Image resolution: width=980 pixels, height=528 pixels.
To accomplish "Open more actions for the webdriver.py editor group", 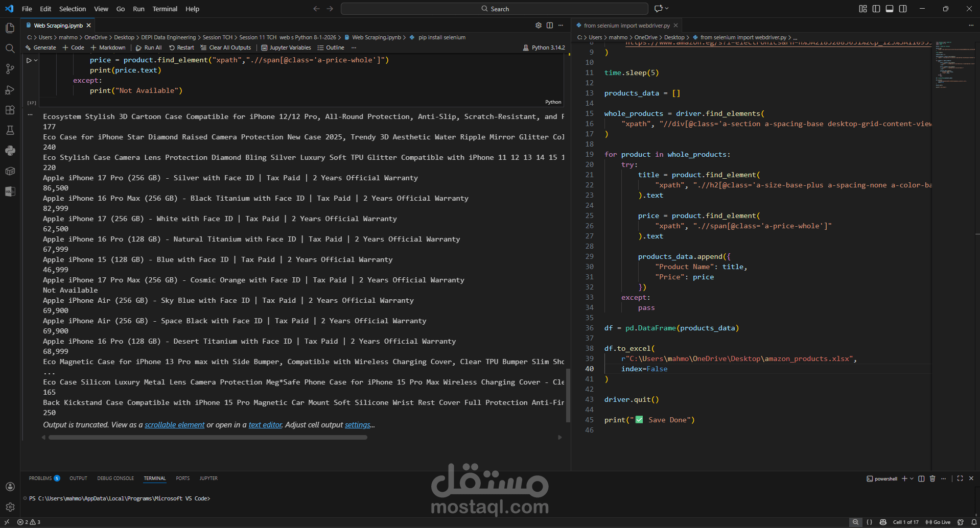I will (971, 25).
